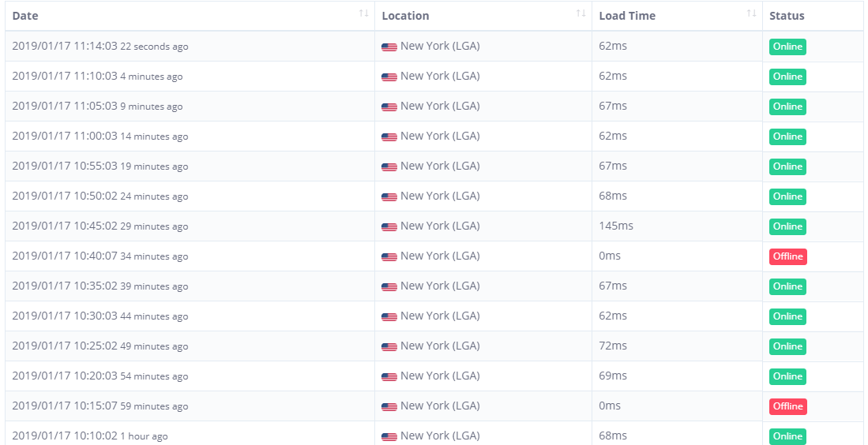Click the Load Time sort arrows
This screenshot has width=868, height=445.
(x=751, y=13)
